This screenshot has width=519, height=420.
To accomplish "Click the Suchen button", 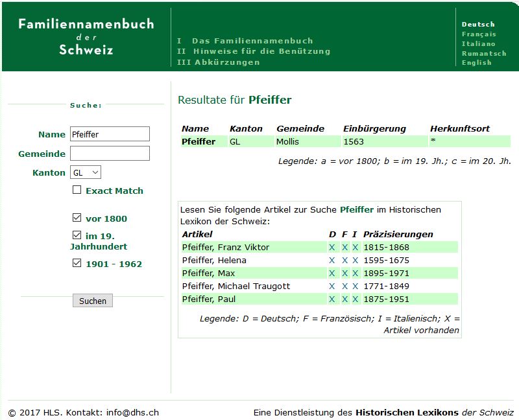I will 93,301.
